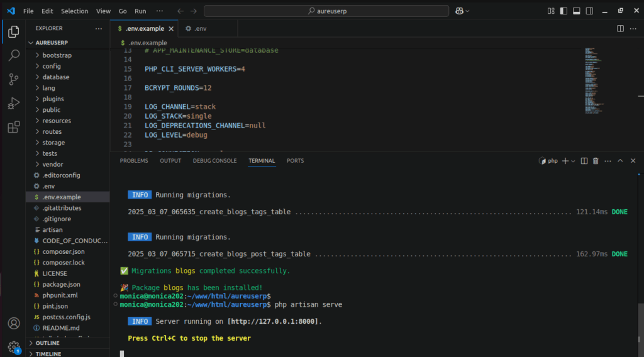This screenshot has height=357, width=644.
Task: Open the Extensions view
Action: (x=14, y=127)
